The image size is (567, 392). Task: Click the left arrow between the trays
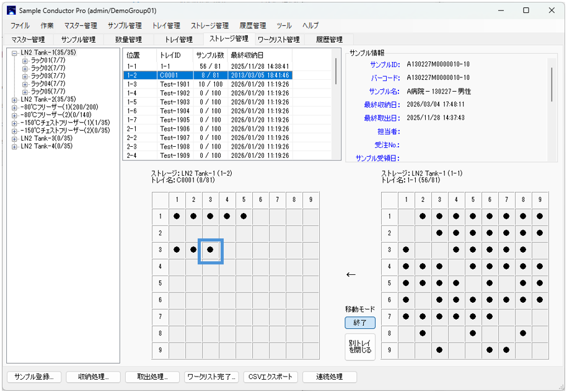[351, 274]
